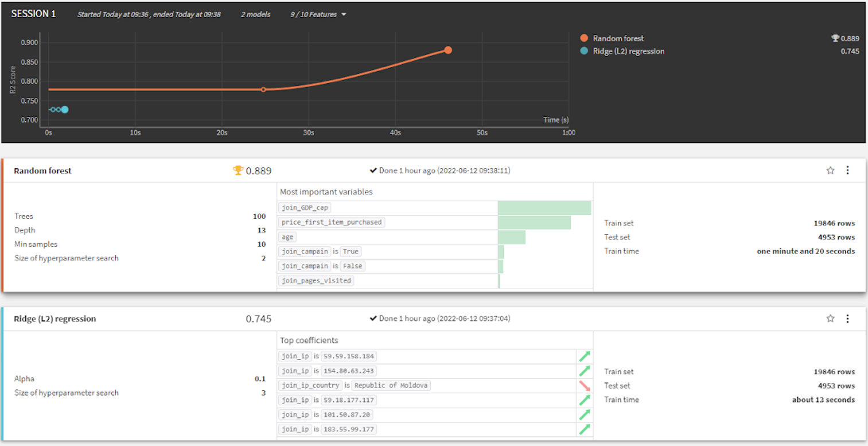Star the Random forest model
This screenshot has width=868, height=446.
[830, 170]
